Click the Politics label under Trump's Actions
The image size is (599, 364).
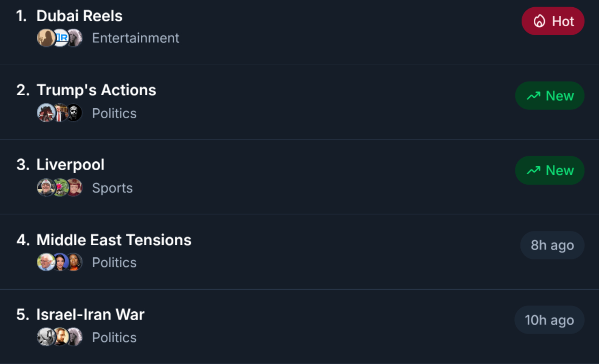pos(114,113)
